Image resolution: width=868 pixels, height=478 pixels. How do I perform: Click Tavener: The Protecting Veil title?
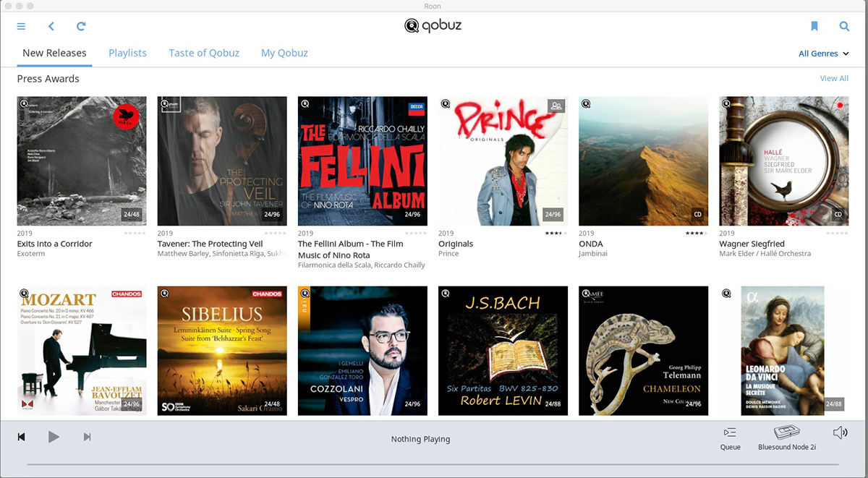(x=210, y=244)
